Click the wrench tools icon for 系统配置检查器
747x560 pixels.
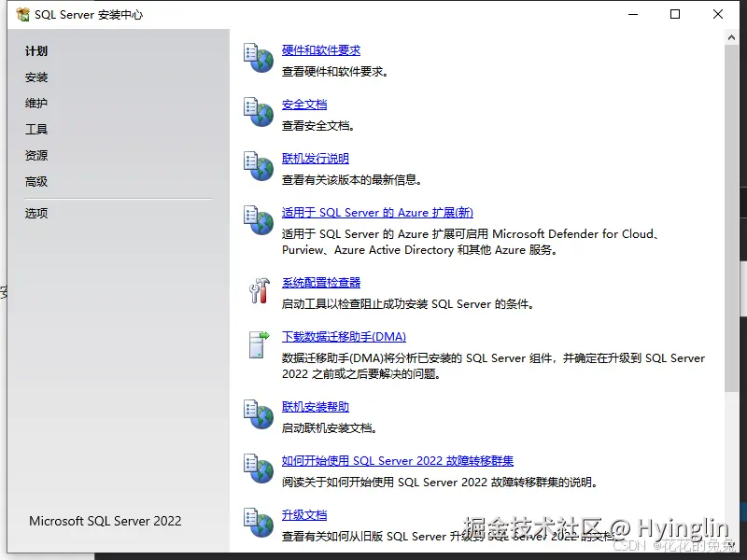(x=260, y=290)
